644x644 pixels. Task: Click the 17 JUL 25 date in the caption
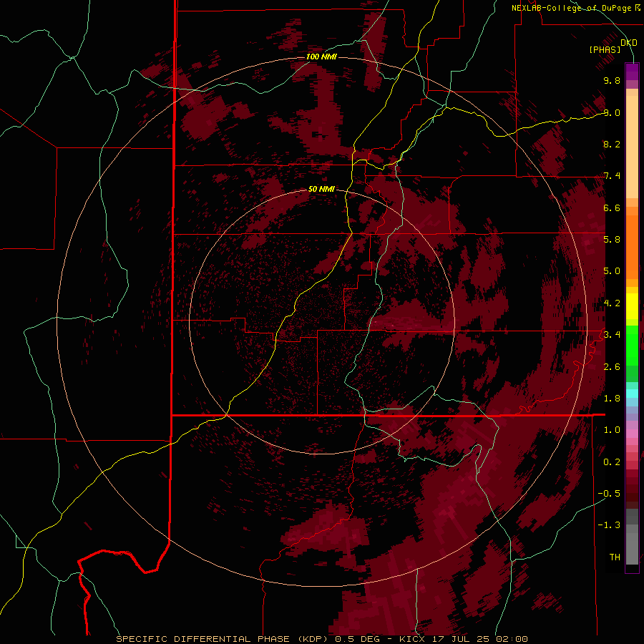click(462, 639)
